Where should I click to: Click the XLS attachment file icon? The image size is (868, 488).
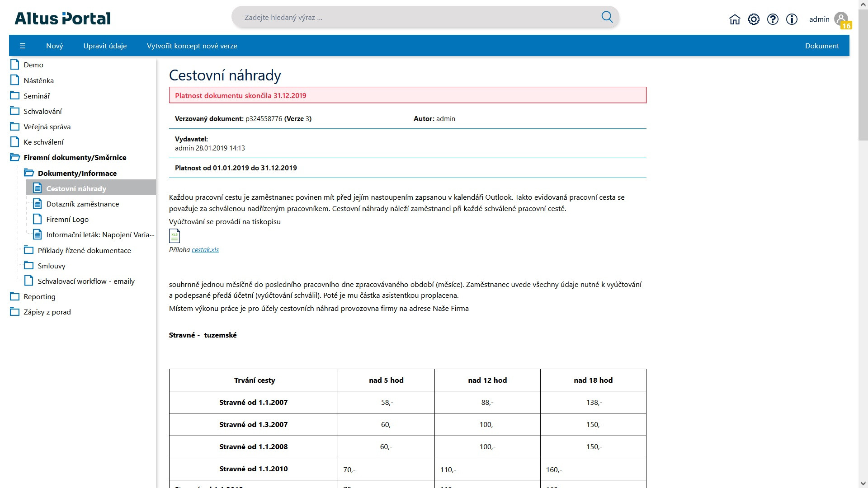(x=175, y=236)
